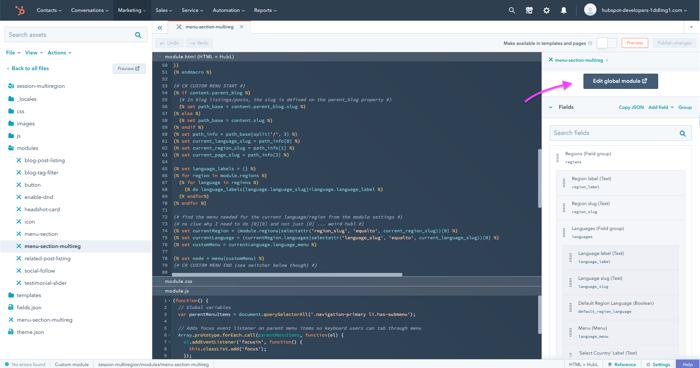
Task: Open the global search magnifier in top bar
Action: [x=512, y=10]
